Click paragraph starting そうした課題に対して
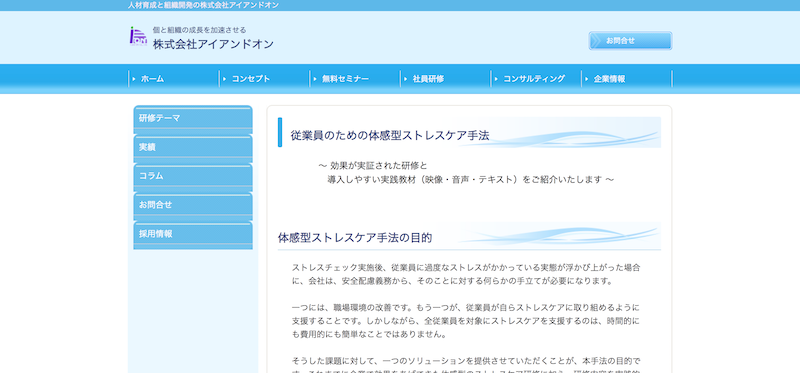800x373 pixels. coord(466,366)
